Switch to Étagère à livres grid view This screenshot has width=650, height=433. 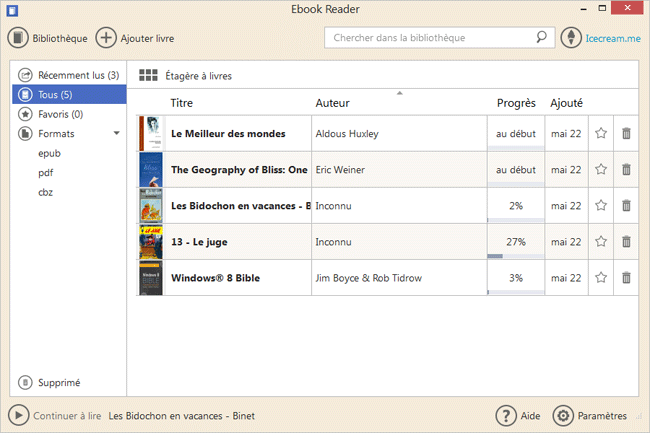tap(148, 75)
